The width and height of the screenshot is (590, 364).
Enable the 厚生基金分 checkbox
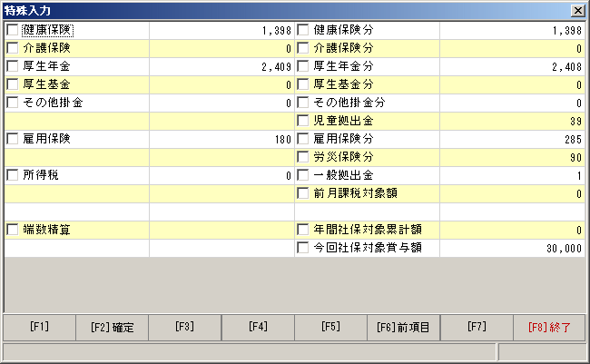pyautogui.click(x=303, y=84)
